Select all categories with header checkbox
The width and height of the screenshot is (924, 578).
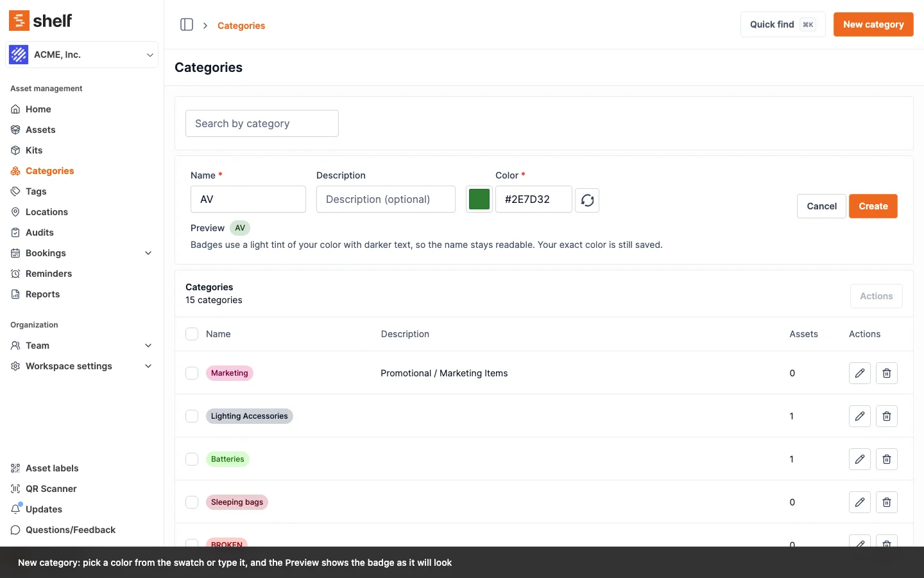192,334
